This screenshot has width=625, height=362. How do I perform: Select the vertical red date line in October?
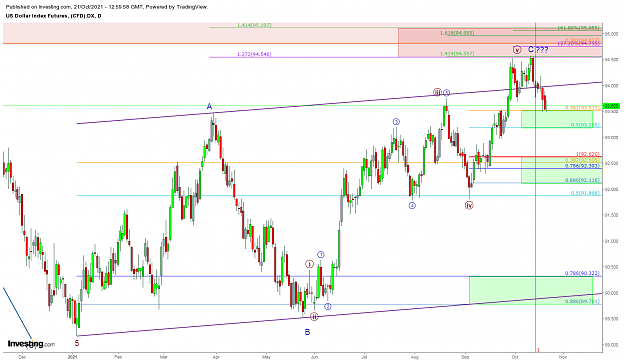point(535,187)
